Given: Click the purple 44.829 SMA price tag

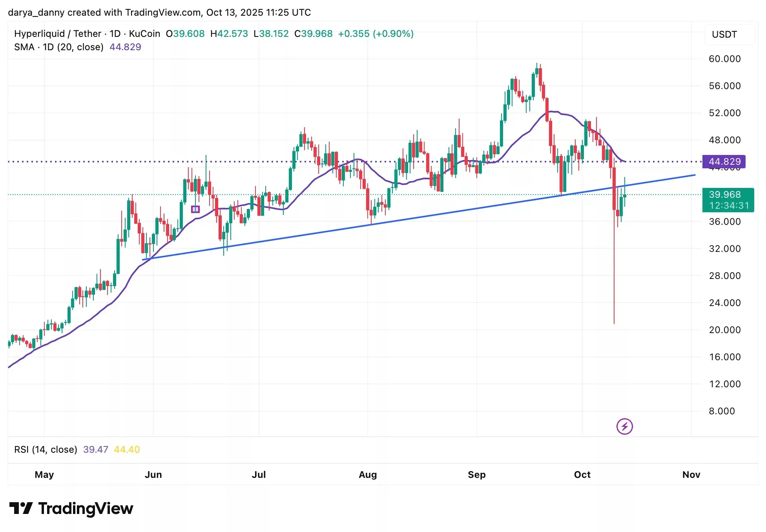Looking at the screenshot, I should (x=724, y=162).
